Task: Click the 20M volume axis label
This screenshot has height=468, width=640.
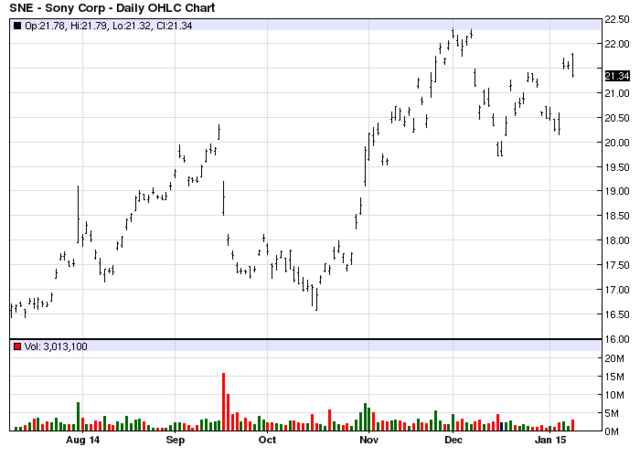Action: pyautogui.click(x=614, y=358)
